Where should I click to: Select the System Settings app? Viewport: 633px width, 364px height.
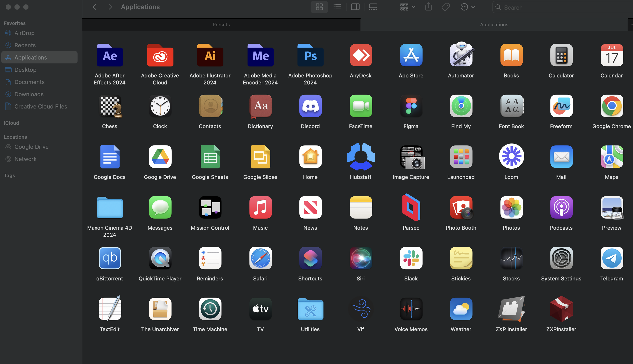pyautogui.click(x=561, y=258)
